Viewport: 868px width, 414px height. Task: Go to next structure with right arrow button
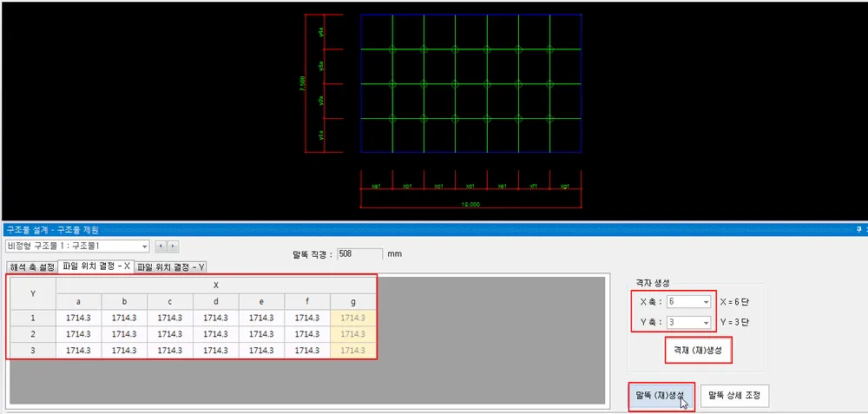(174, 246)
